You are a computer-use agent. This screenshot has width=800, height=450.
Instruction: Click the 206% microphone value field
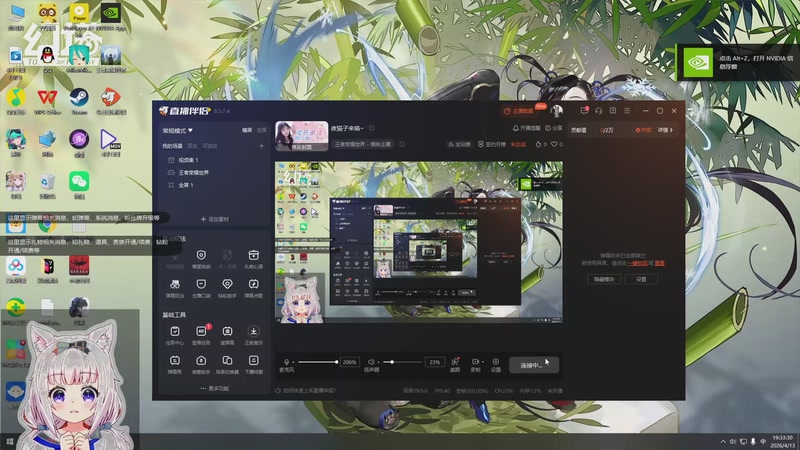349,362
